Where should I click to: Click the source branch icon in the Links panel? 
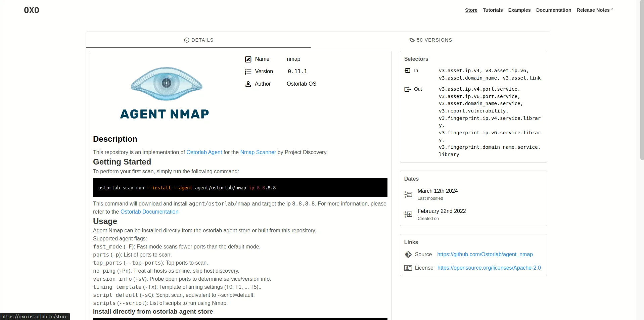click(x=408, y=255)
